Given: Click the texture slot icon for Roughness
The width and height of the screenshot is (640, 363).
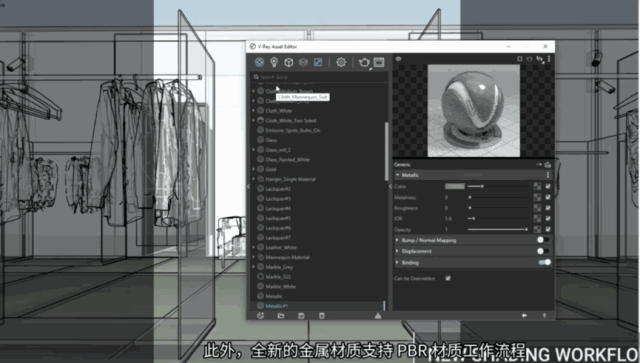Looking at the screenshot, I should click(x=537, y=208).
